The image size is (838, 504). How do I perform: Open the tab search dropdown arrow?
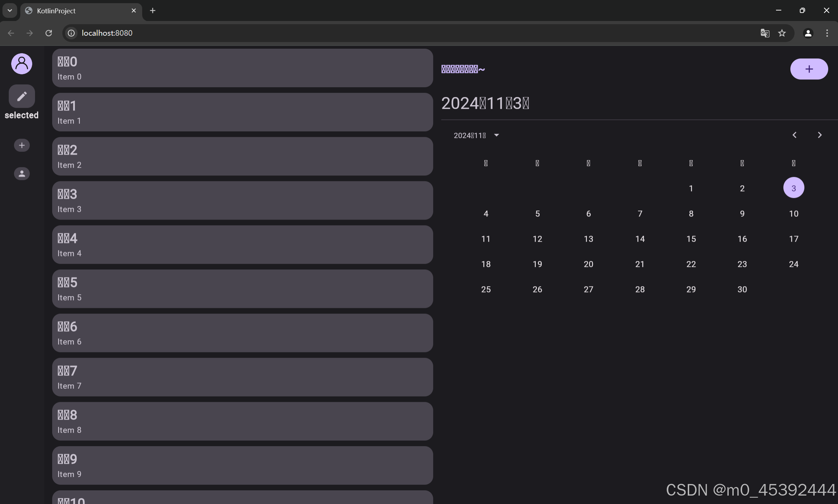pyautogui.click(x=10, y=11)
